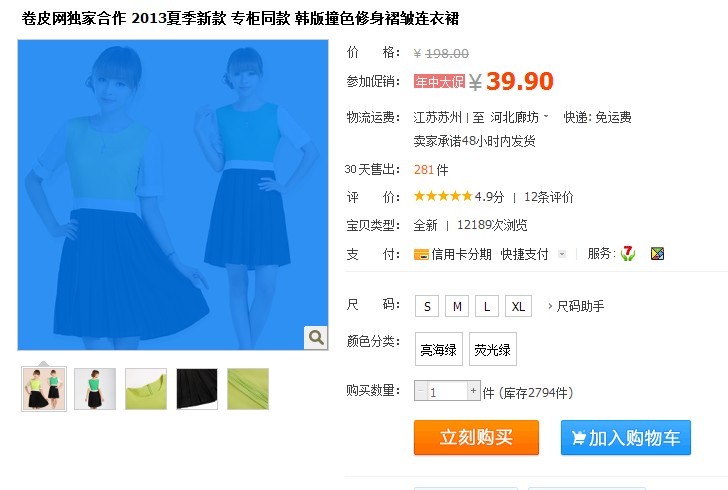Click the 7-day return service icon
The image size is (728, 490).
point(628,253)
